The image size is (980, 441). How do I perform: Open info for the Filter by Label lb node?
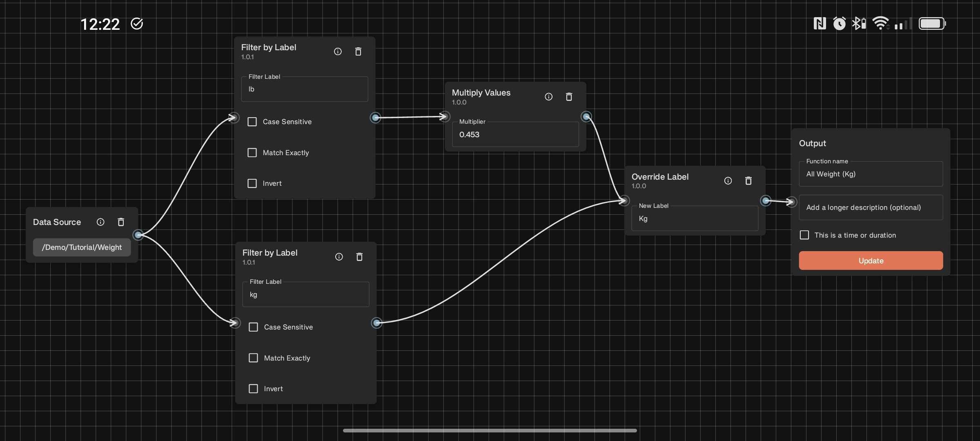[338, 51]
